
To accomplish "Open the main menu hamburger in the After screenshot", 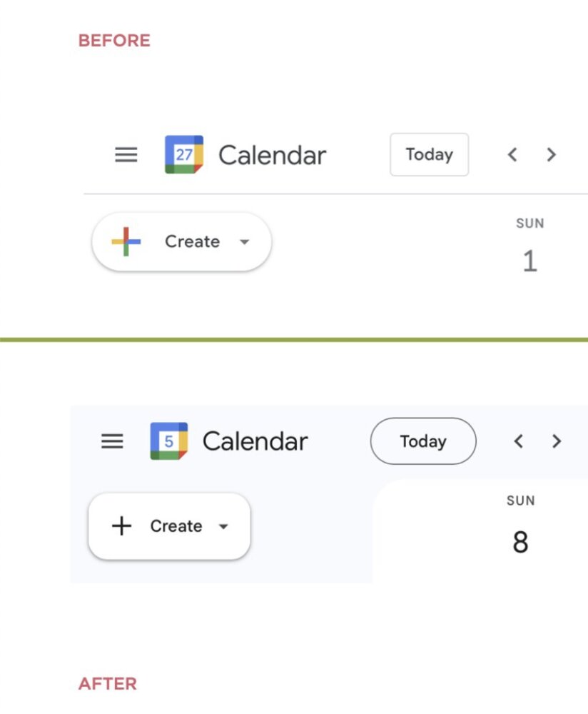I will tap(112, 441).
